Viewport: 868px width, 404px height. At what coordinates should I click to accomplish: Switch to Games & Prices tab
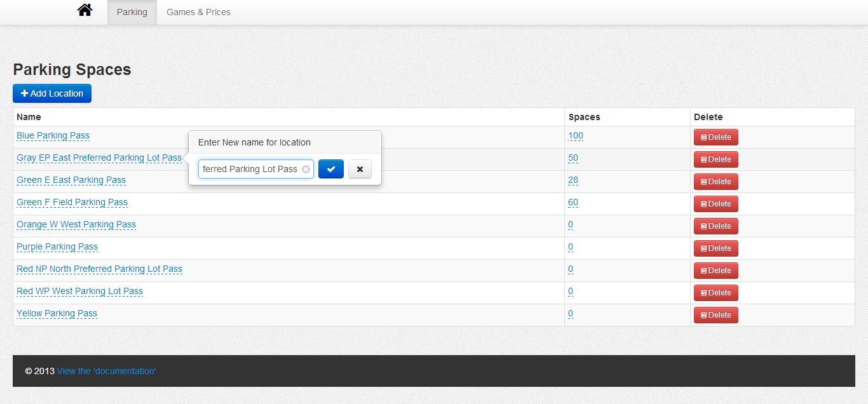pos(198,12)
